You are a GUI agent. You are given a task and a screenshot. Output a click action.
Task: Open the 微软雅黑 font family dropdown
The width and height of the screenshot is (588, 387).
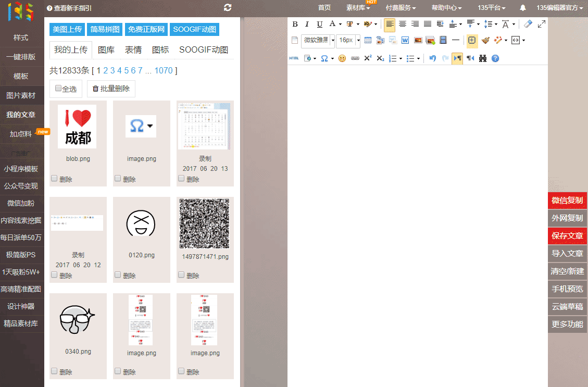318,40
